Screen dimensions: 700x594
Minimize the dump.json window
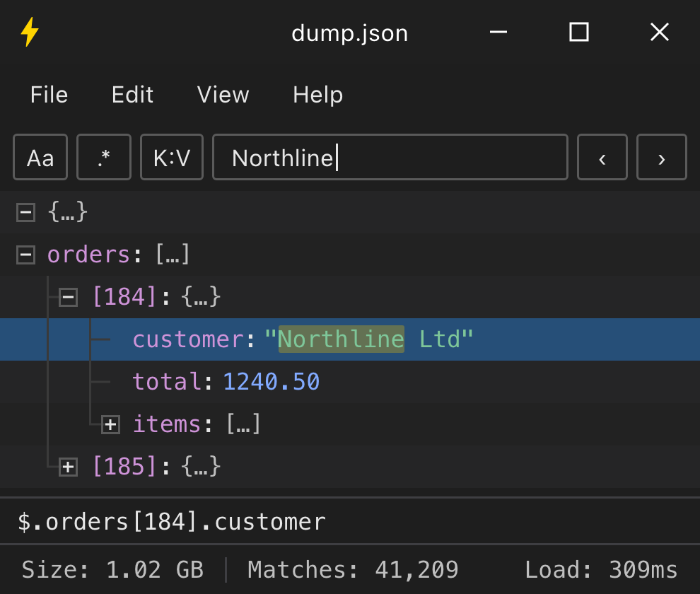498,32
